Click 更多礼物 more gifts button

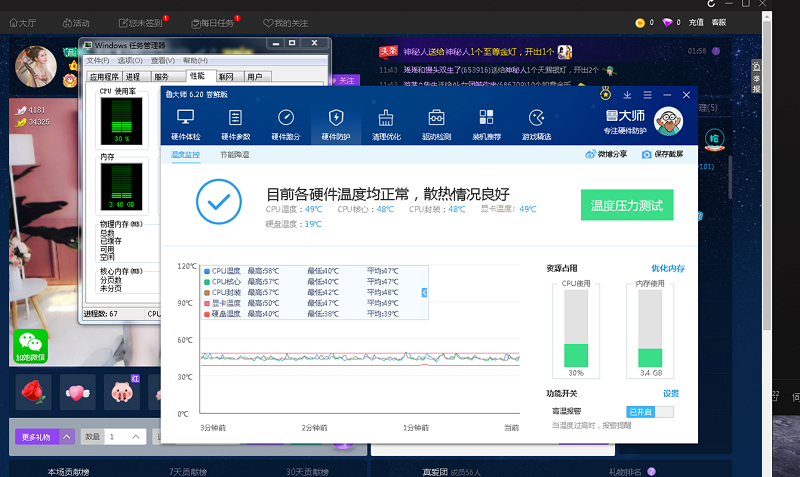36,437
